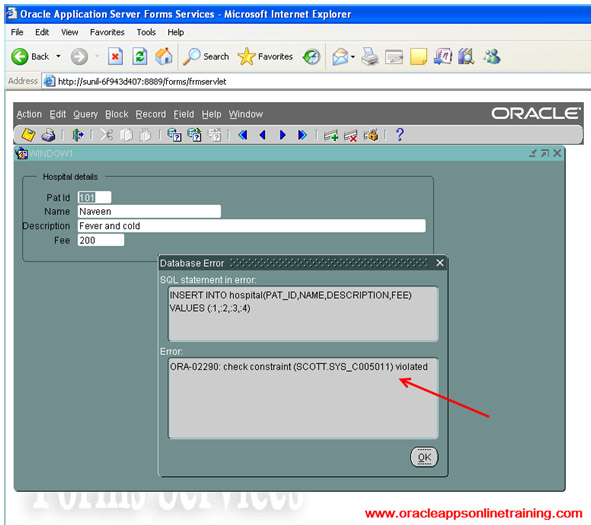Viewport: 591px width, 525px height.
Task: Open Forms Block menu
Action: click(117, 114)
